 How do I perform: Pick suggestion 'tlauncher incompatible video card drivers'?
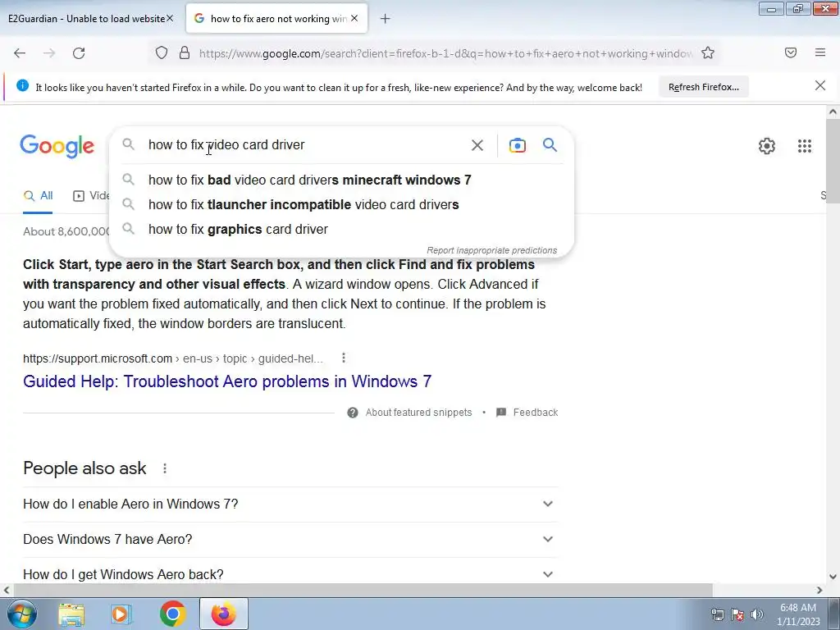click(x=341, y=204)
